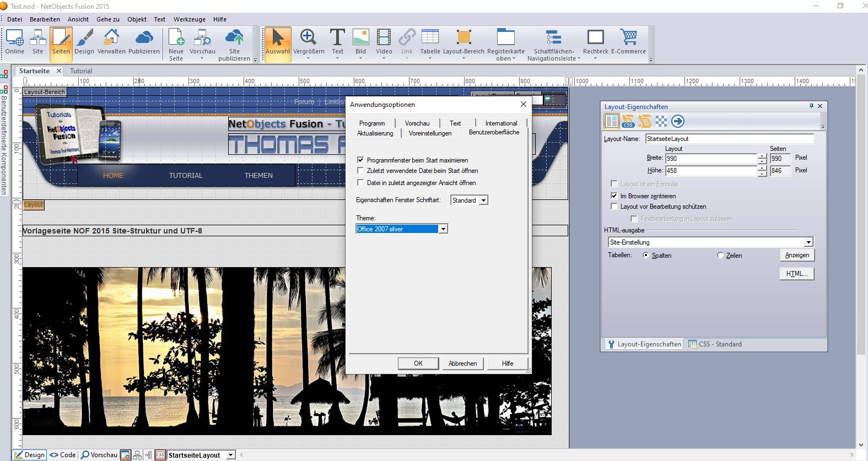Enable Zuletzt verwendete Datei beim Start öffnen
The height and width of the screenshot is (461, 868).
[x=361, y=171]
